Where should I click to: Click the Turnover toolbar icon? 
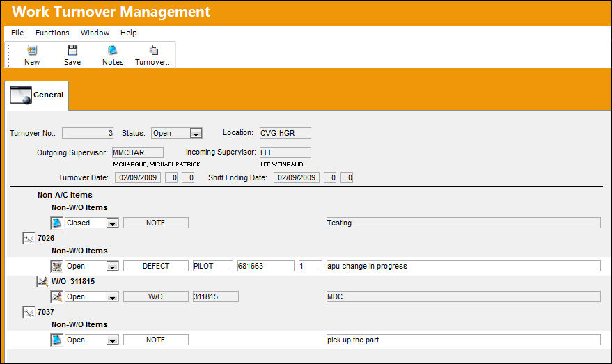pyautogui.click(x=154, y=50)
